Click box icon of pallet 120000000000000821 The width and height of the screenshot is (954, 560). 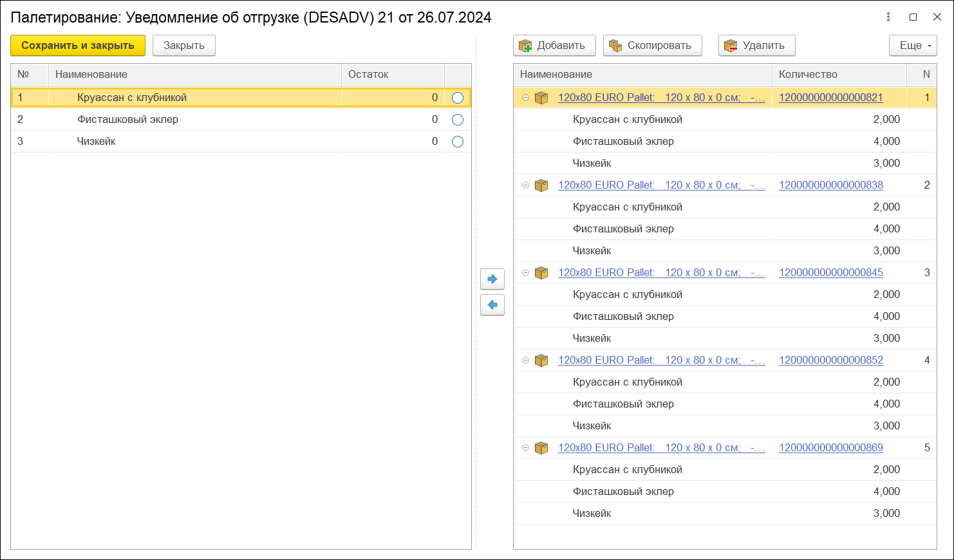point(541,98)
